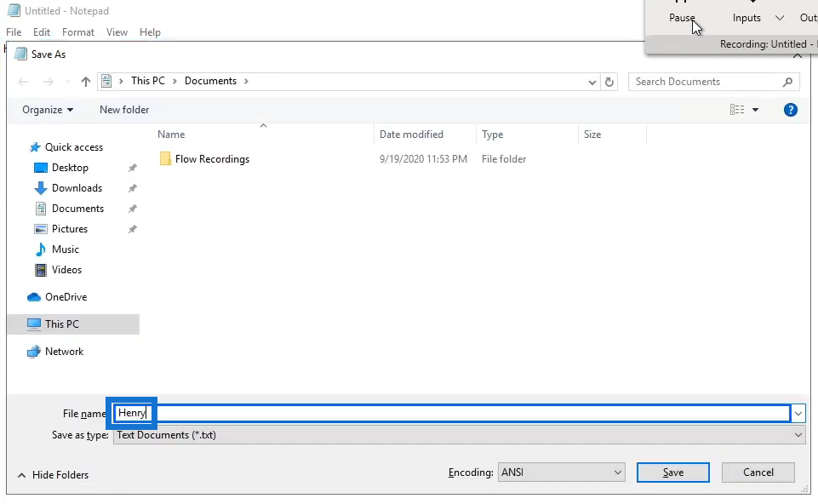
Task: Open the Organize dropdown menu
Action: tap(48, 110)
